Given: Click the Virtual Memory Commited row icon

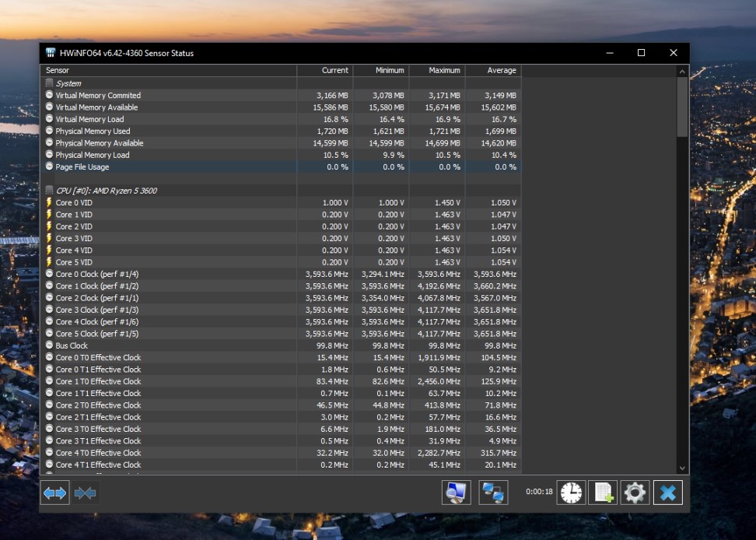Looking at the screenshot, I should 49,95.
